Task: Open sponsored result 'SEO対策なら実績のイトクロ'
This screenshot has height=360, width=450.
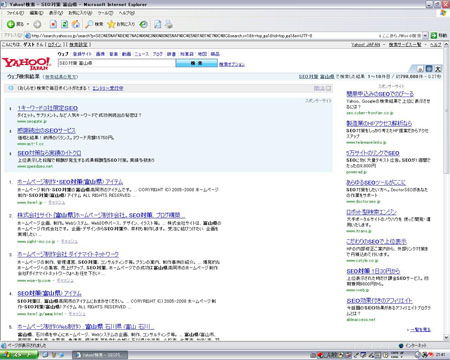Action: 49,153
